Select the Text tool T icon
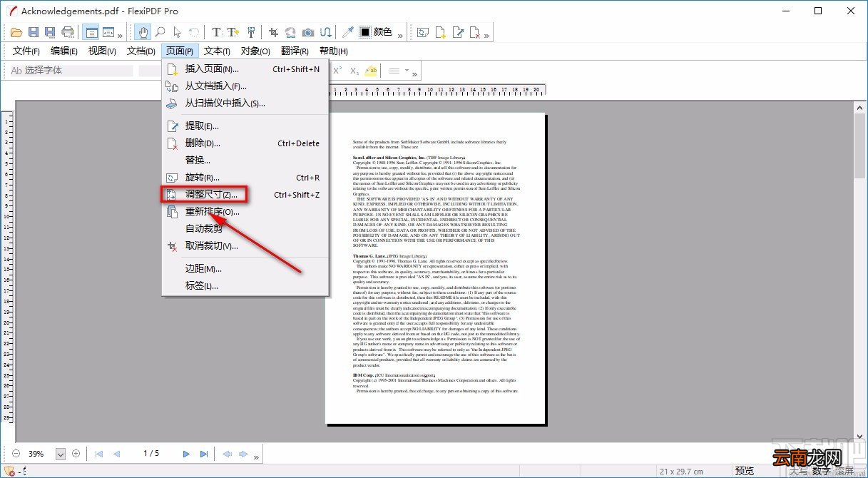Image resolution: width=868 pixels, height=478 pixels. pos(216,32)
